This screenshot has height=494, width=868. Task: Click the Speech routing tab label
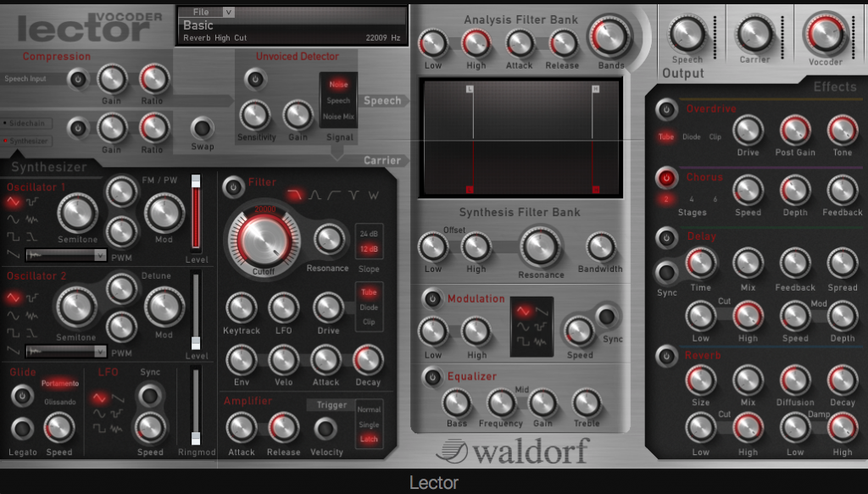383,100
